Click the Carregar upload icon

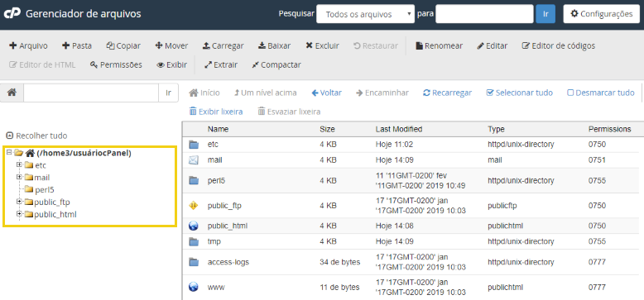point(206,46)
